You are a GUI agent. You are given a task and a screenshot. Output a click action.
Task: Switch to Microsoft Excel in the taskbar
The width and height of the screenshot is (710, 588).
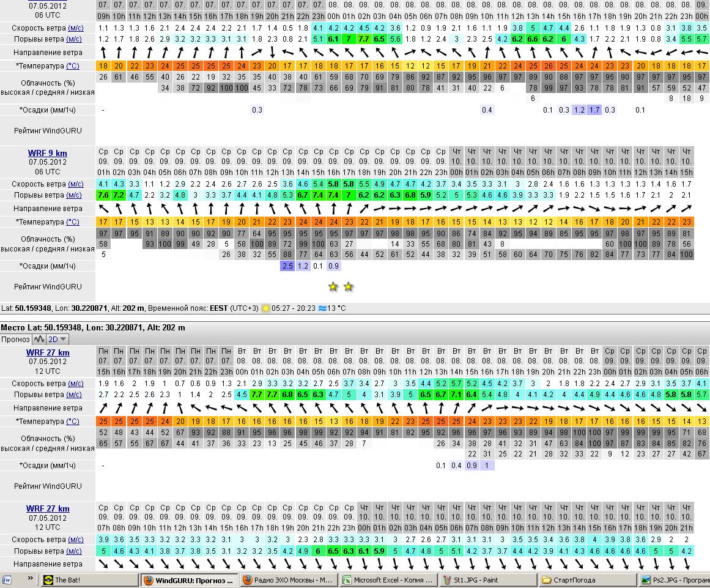coord(386,580)
